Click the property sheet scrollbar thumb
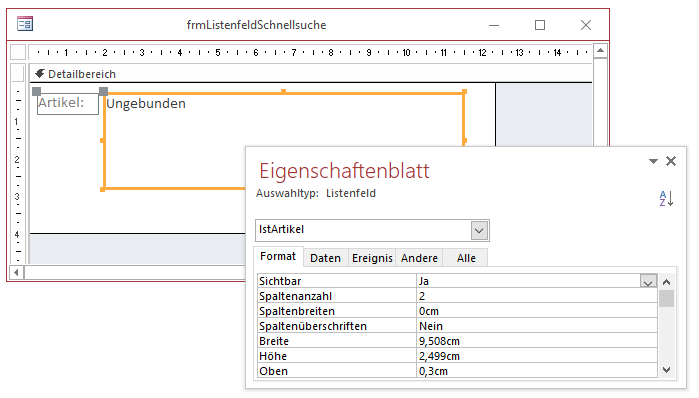The image size is (699, 398). tap(666, 298)
